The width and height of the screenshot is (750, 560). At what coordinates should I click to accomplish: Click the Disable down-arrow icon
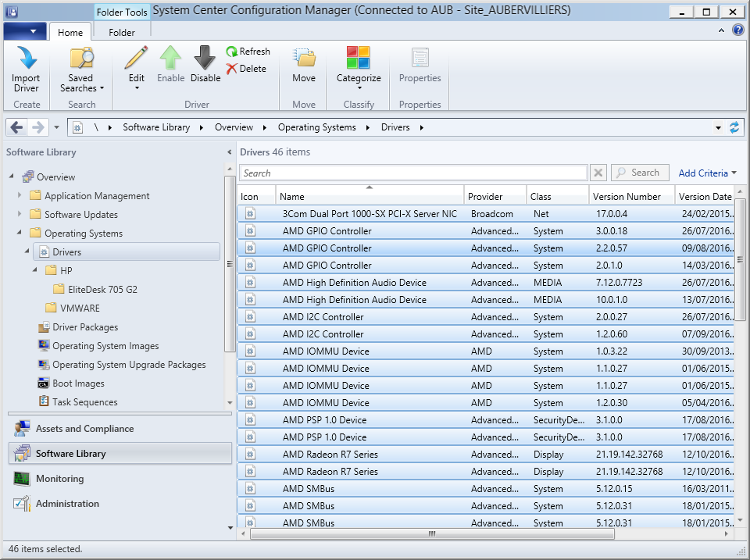pos(205,58)
